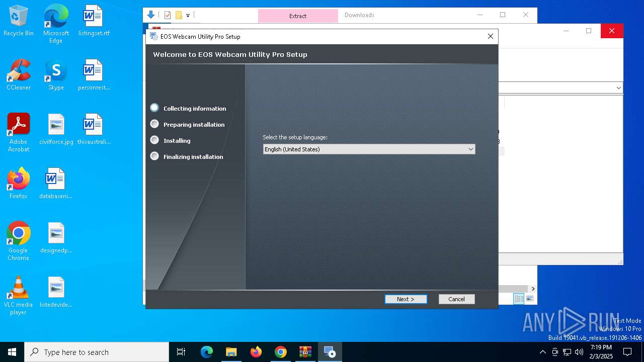The width and height of the screenshot is (644, 362).
Task: Open Skype desktop shortcut
Action: pos(56,75)
